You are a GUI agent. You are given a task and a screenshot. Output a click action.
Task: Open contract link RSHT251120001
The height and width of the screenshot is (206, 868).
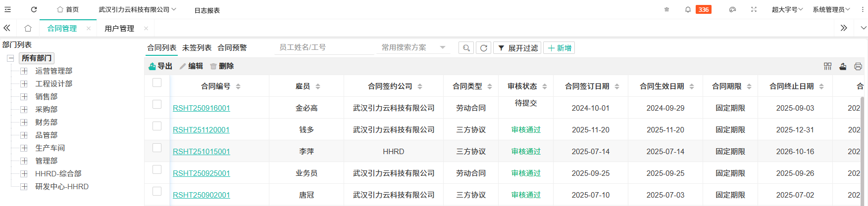[x=201, y=130]
